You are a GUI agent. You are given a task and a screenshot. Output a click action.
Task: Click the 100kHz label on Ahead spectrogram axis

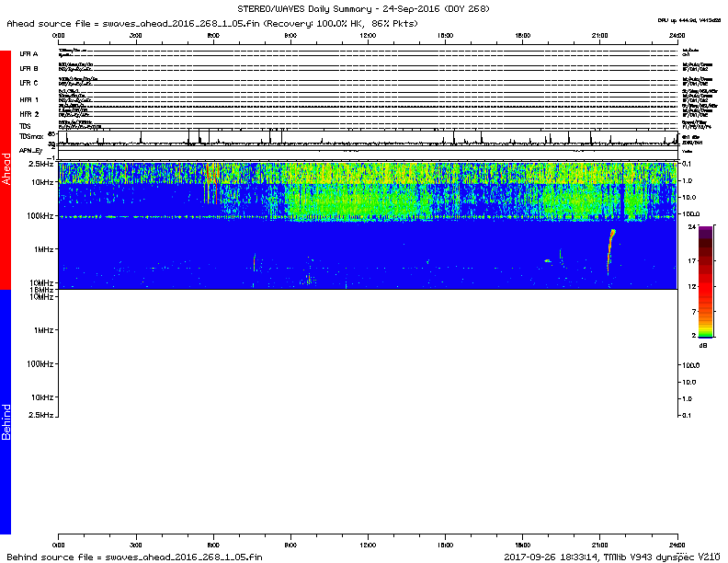coord(39,216)
